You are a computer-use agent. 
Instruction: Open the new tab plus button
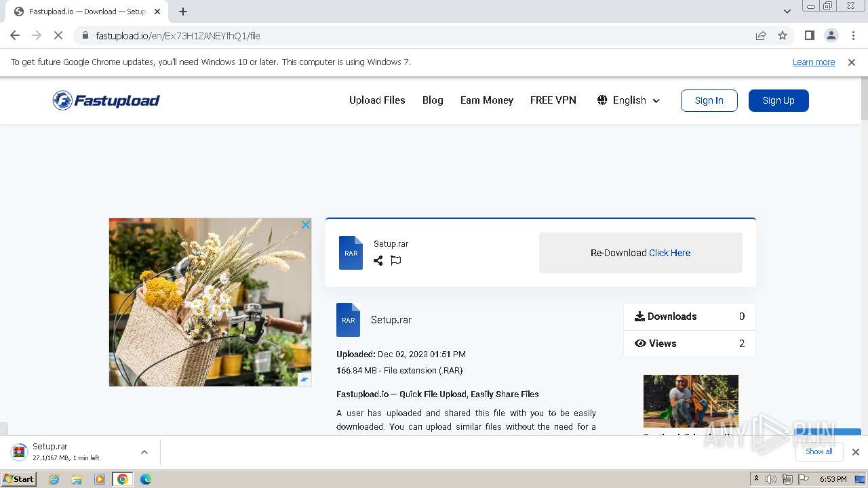pos(183,12)
